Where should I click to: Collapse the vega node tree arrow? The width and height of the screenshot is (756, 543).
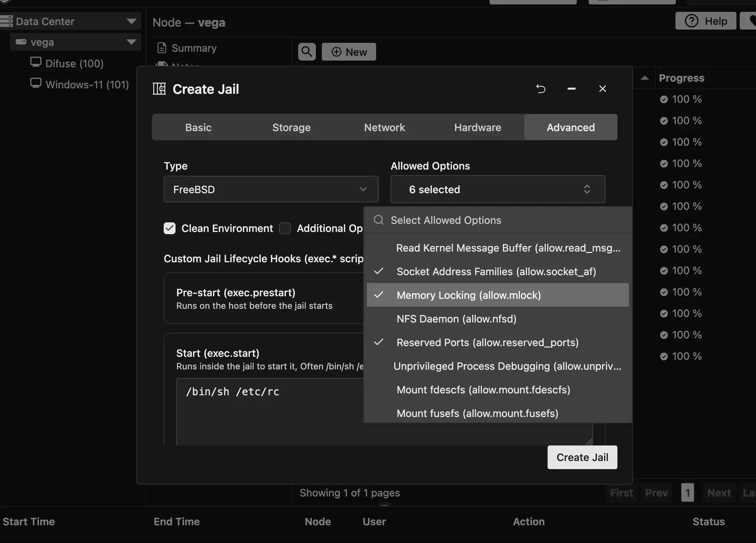(x=131, y=42)
